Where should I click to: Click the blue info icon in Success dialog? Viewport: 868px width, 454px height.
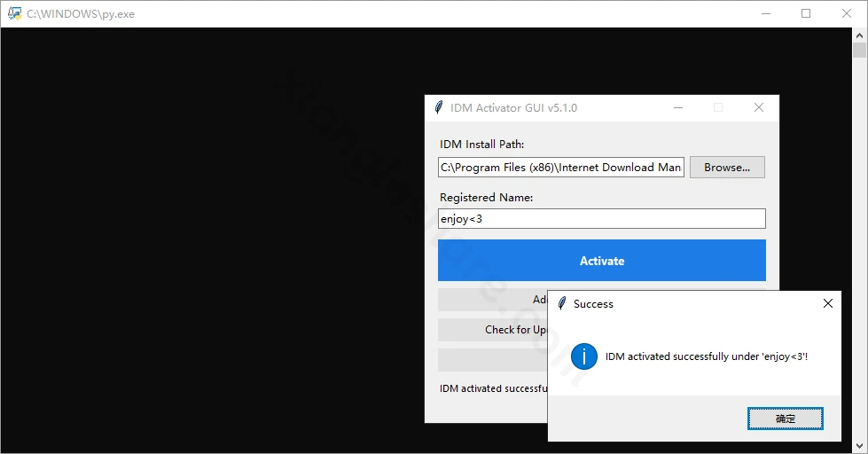pyautogui.click(x=584, y=356)
